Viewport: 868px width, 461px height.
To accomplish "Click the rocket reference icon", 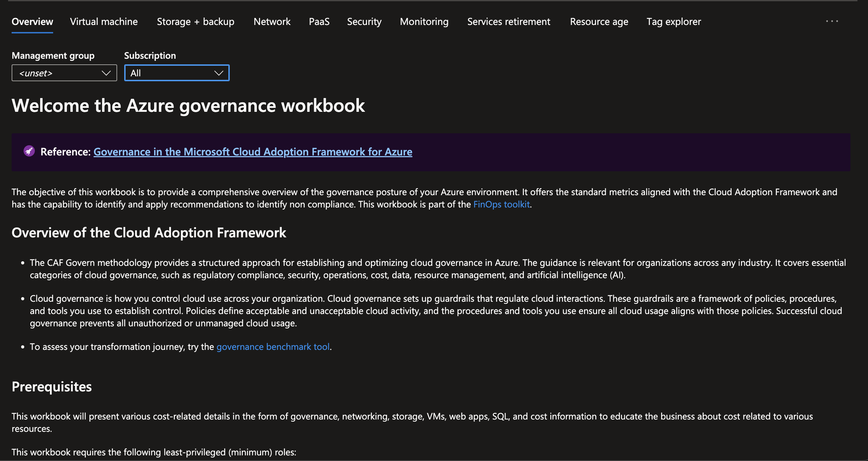I will coord(30,152).
